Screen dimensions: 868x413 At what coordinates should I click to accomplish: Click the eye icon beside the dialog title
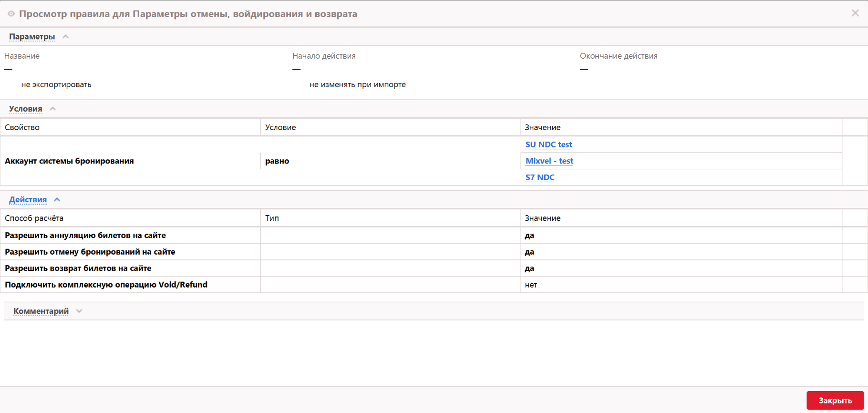coord(11,14)
